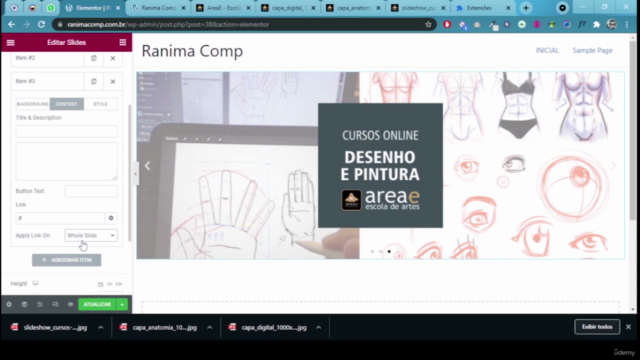Duplicate slide Item #2

[x=94, y=58]
